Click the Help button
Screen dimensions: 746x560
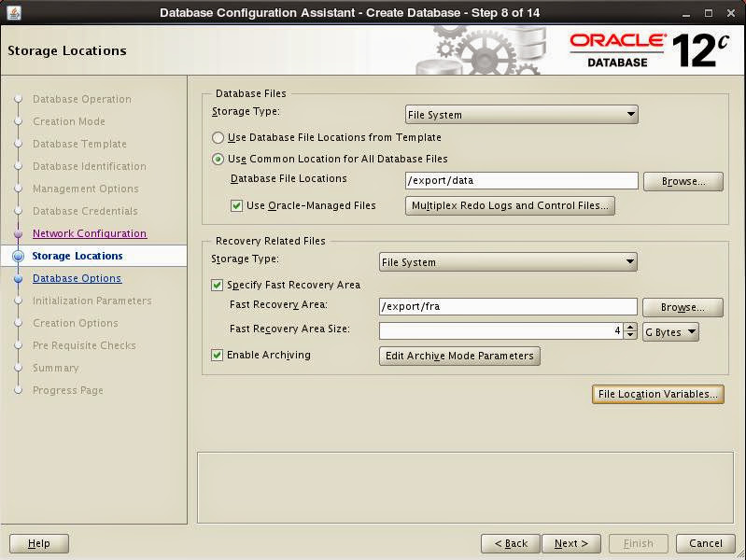(x=39, y=543)
